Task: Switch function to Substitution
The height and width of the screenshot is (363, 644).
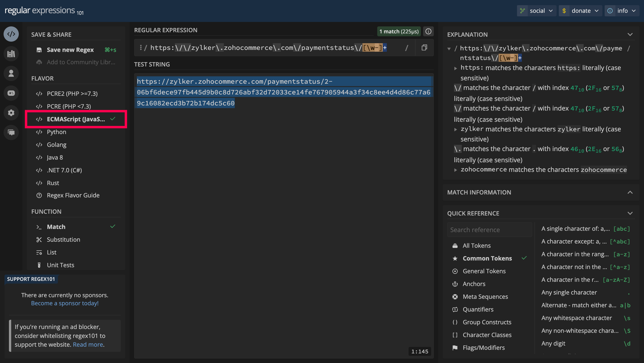Action: click(63, 239)
